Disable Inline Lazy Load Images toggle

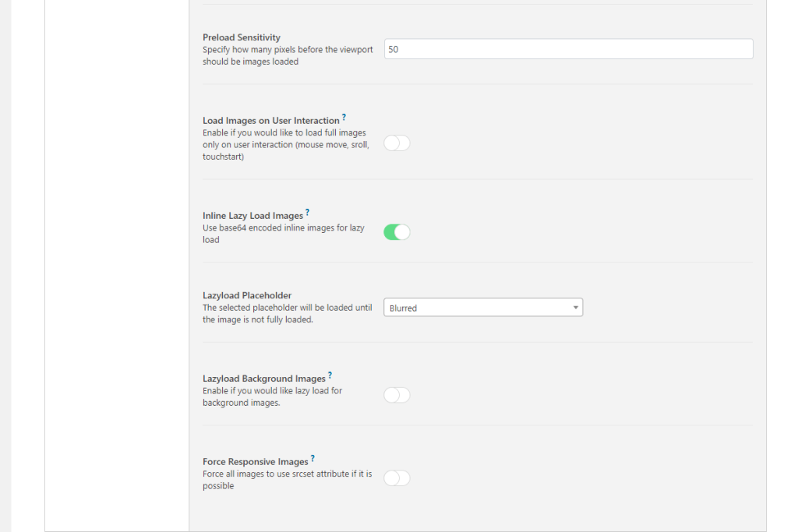(397, 232)
